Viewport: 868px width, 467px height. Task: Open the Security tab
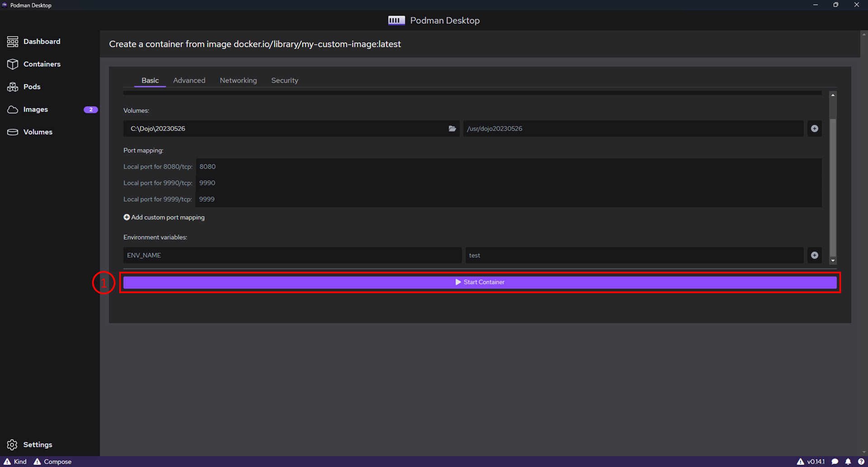click(284, 80)
